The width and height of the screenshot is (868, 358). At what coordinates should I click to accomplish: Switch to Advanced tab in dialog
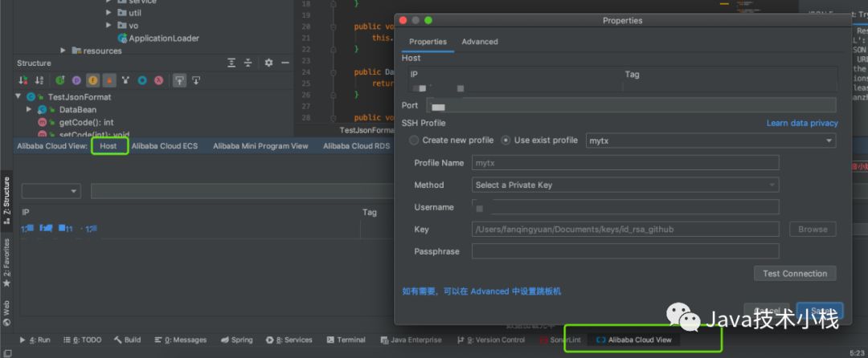pyautogui.click(x=479, y=42)
